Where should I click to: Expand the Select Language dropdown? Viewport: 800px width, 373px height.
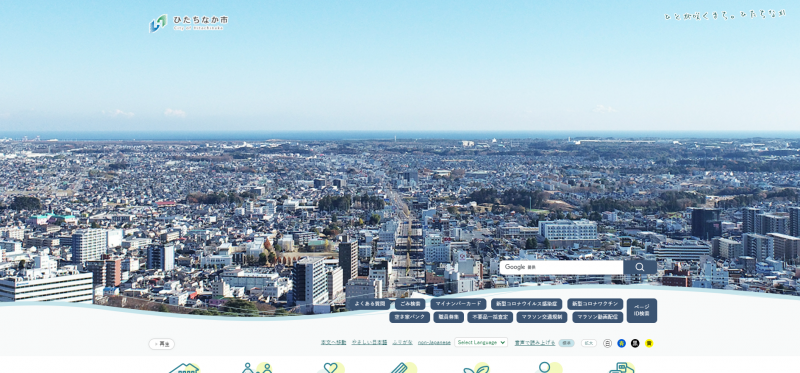[x=481, y=342]
